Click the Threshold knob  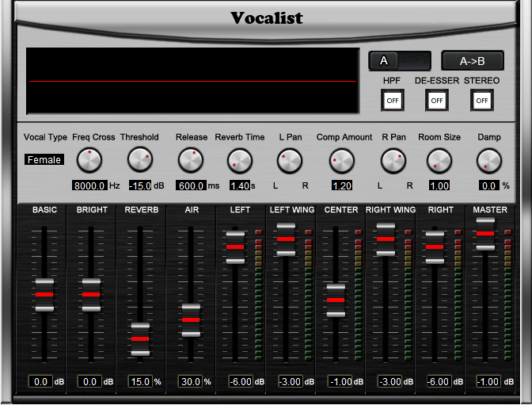pyautogui.click(x=139, y=161)
